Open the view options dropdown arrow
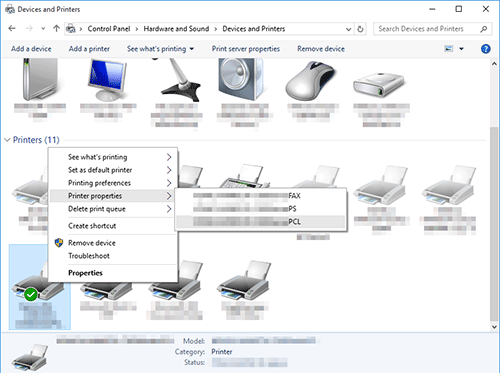The width and height of the screenshot is (500, 373). coord(461,49)
